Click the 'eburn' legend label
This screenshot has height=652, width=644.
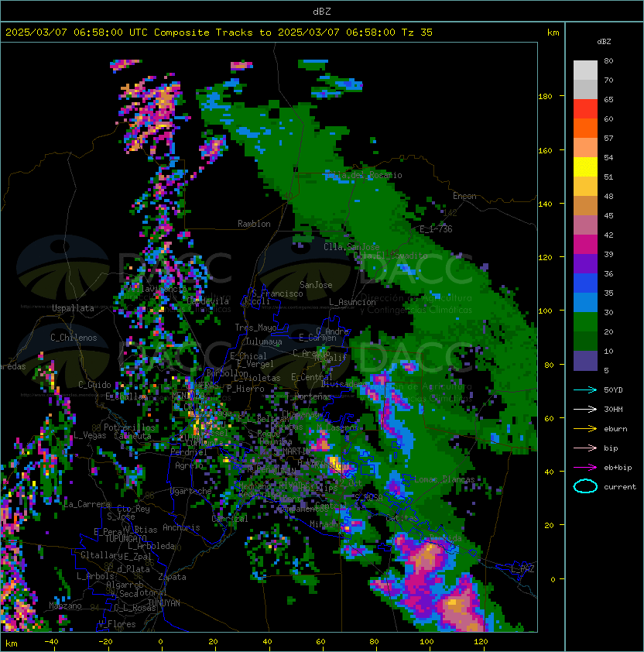615,429
